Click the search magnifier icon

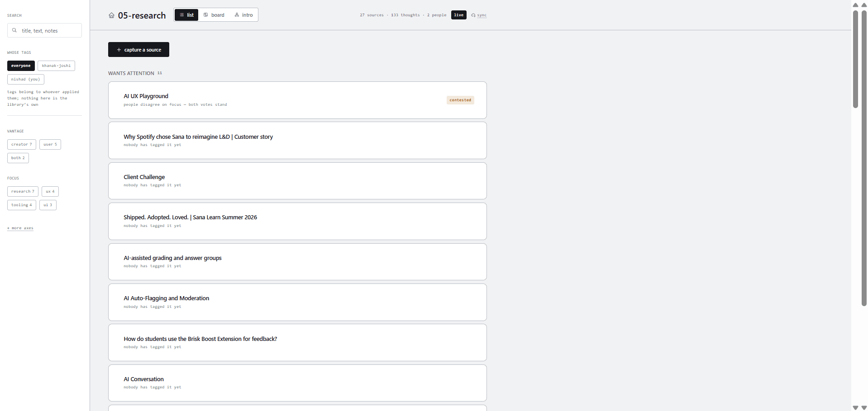pos(14,30)
